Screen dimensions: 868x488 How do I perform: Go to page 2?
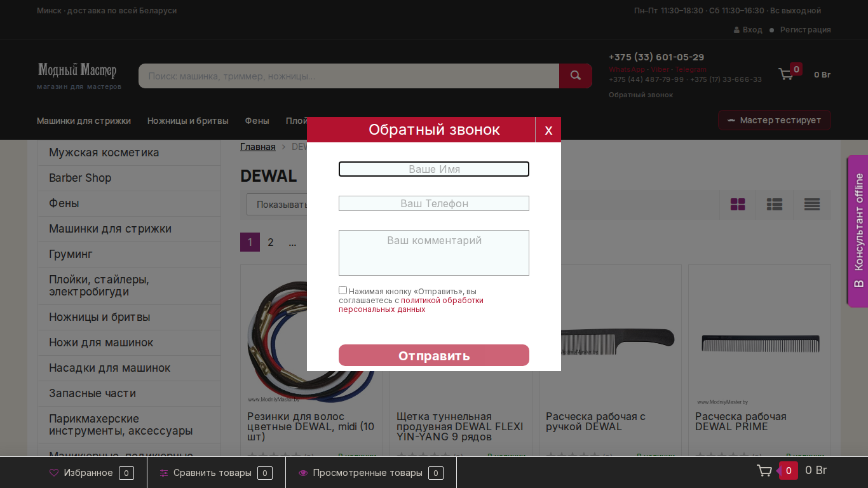pyautogui.click(x=271, y=242)
